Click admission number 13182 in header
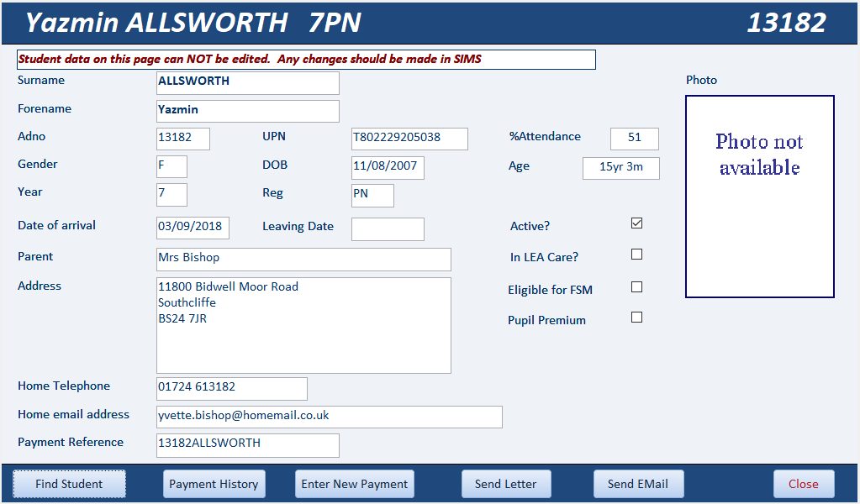The width and height of the screenshot is (860, 504). [x=787, y=23]
